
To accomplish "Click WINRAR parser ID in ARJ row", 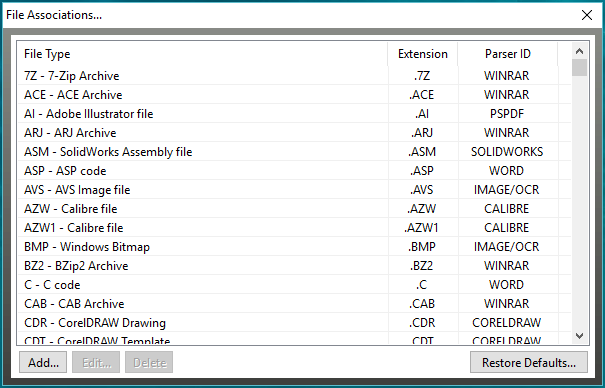I will click(507, 133).
